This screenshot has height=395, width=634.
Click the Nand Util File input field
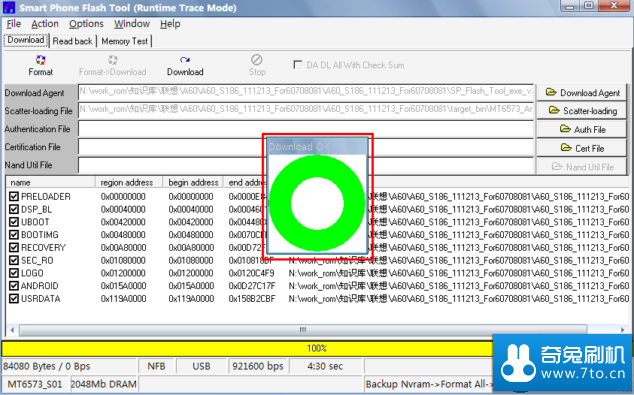pos(306,165)
